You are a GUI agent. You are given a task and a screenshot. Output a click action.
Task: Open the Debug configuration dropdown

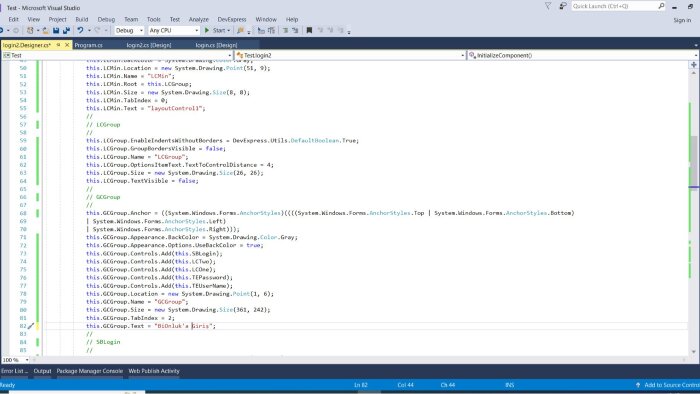(129, 30)
